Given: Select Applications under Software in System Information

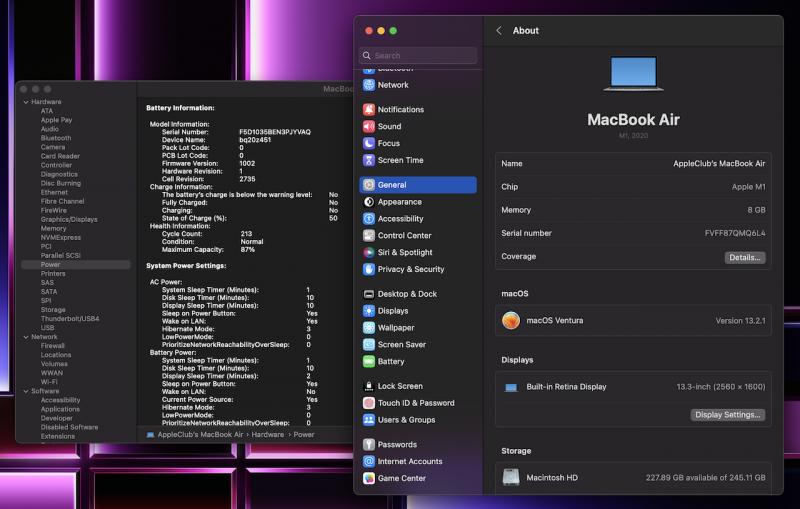Looking at the screenshot, I should click(60, 410).
